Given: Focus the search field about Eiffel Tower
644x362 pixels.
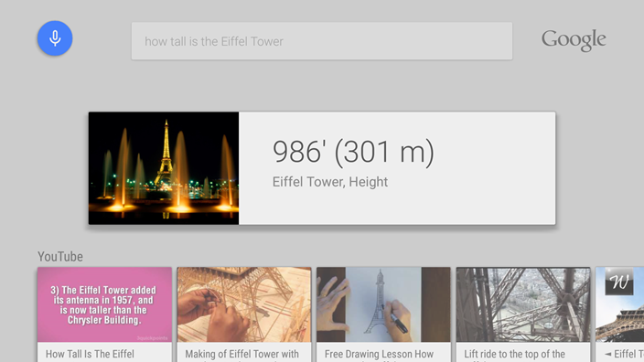Looking at the screenshot, I should [x=322, y=41].
